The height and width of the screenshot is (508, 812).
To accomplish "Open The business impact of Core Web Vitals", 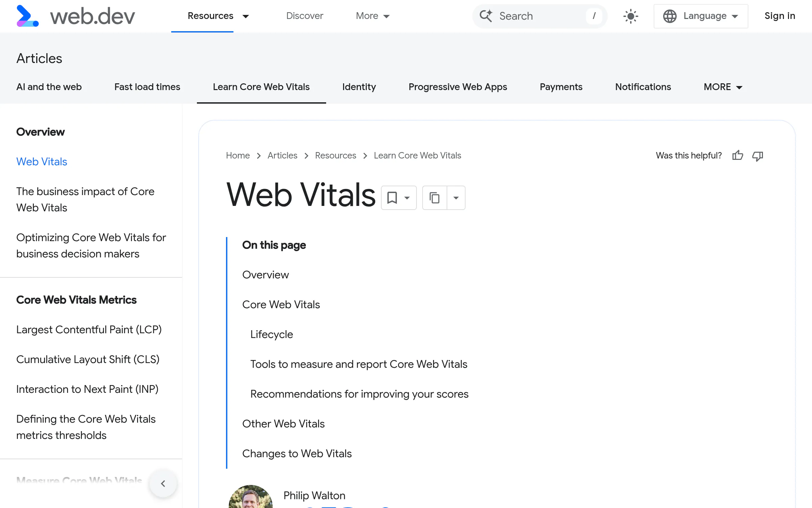I will (x=85, y=199).
